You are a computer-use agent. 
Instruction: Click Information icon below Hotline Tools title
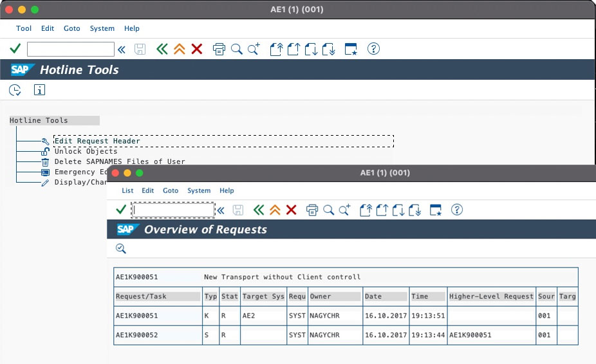click(39, 89)
